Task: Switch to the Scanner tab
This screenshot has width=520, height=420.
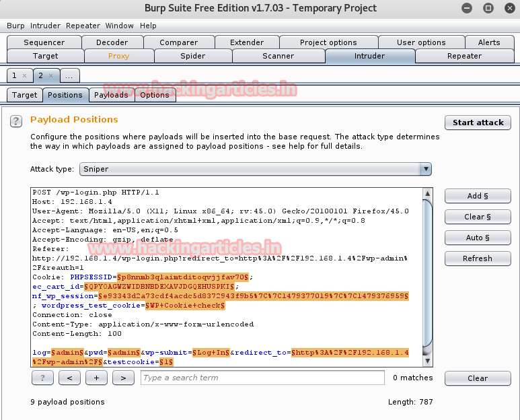Action: pyautogui.click(x=278, y=56)
